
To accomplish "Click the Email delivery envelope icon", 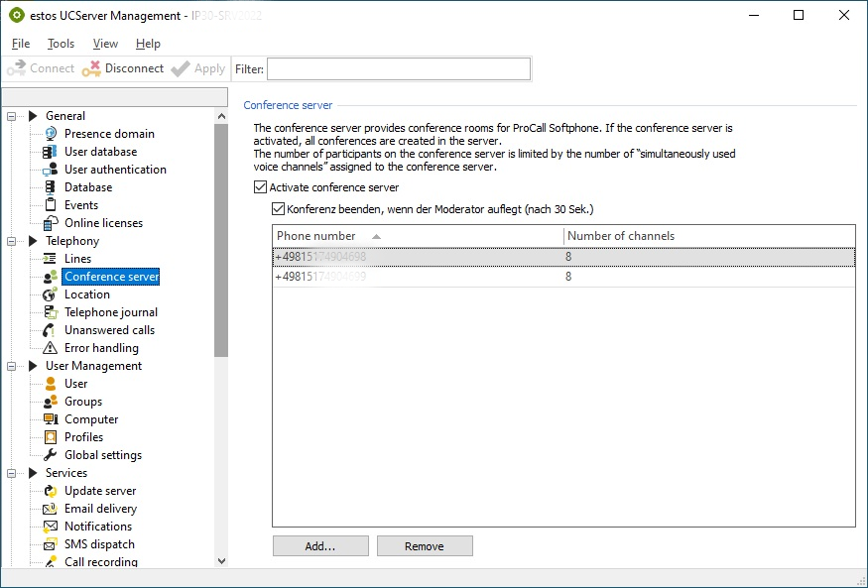I will (51, 509).
